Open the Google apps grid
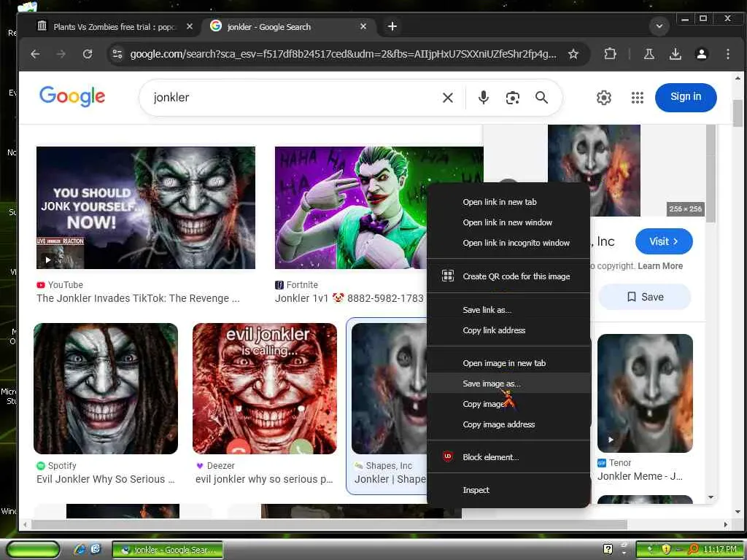Screen dimensions: 747x560 point(637,98)
